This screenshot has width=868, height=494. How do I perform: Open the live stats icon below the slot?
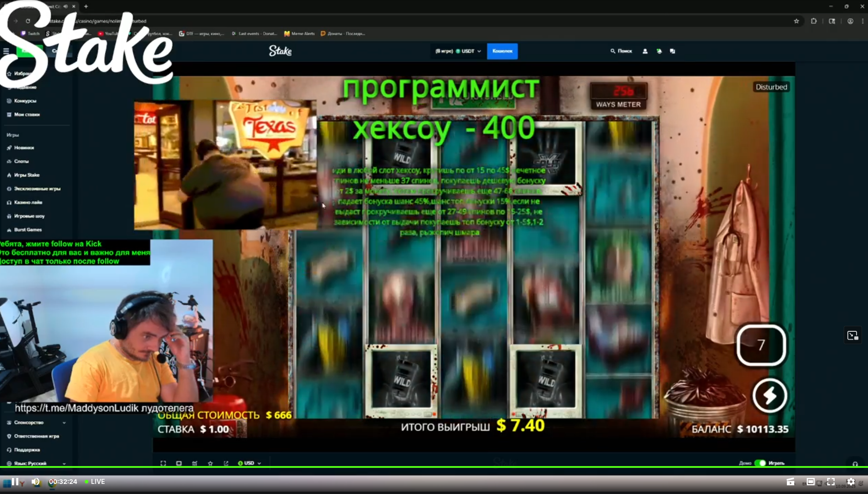click(x=195, y=463)
